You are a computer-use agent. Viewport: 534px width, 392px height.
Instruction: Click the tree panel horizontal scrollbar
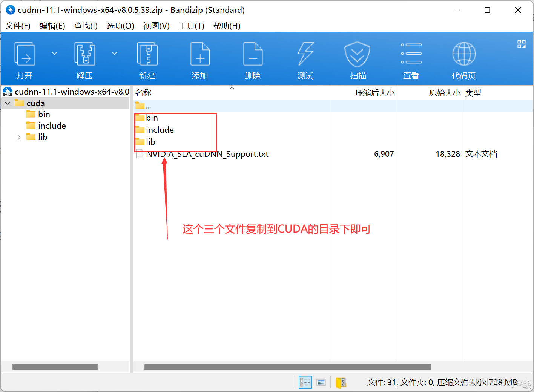(x=55, y=367)
